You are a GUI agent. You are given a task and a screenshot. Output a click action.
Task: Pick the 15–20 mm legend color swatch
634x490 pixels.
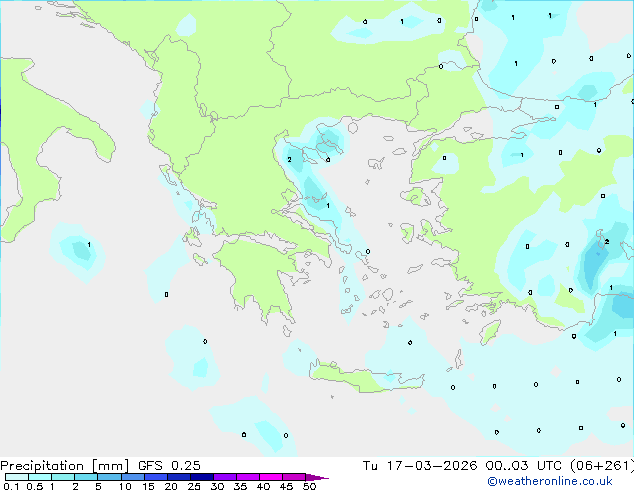[x=156, y=477]
